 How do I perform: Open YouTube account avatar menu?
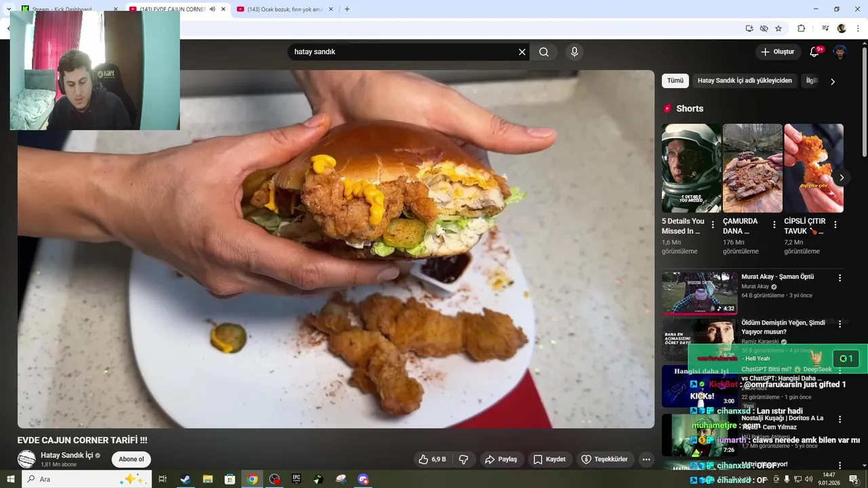tap(840, 52)
